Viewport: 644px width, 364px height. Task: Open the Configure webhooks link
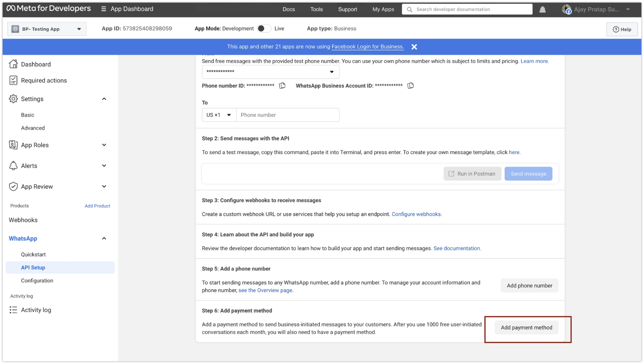click(x=416, y=214)
